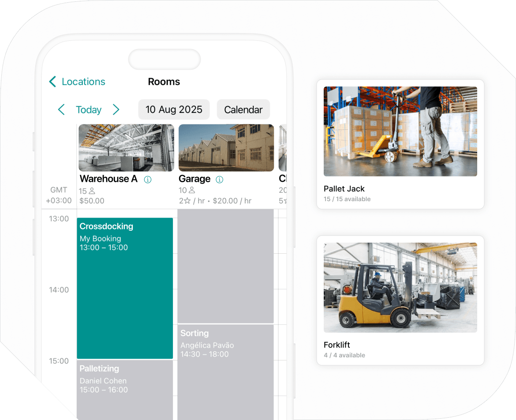Click the Warehouse A photo
This screenshot has height=420, width=516.
126,148
